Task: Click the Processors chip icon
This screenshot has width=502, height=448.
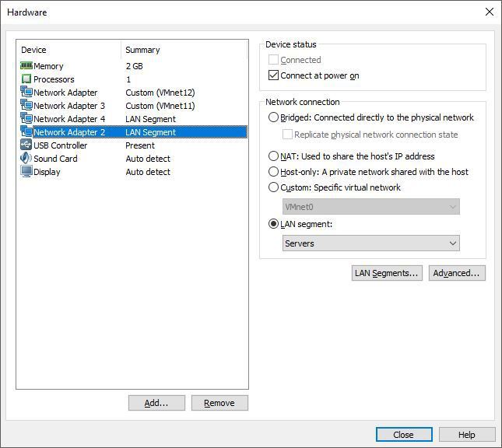Action: pyautogui.click(x=26, y=79)
